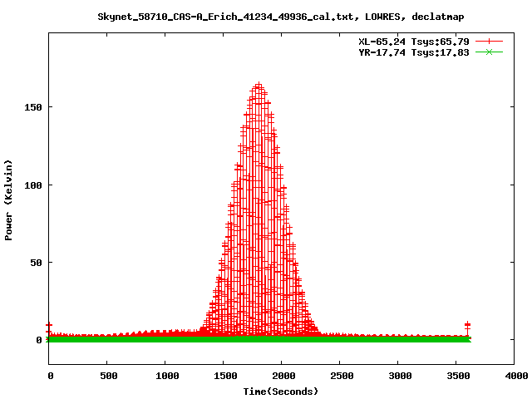Click the 500 x-axis tick label

(109, 376)
